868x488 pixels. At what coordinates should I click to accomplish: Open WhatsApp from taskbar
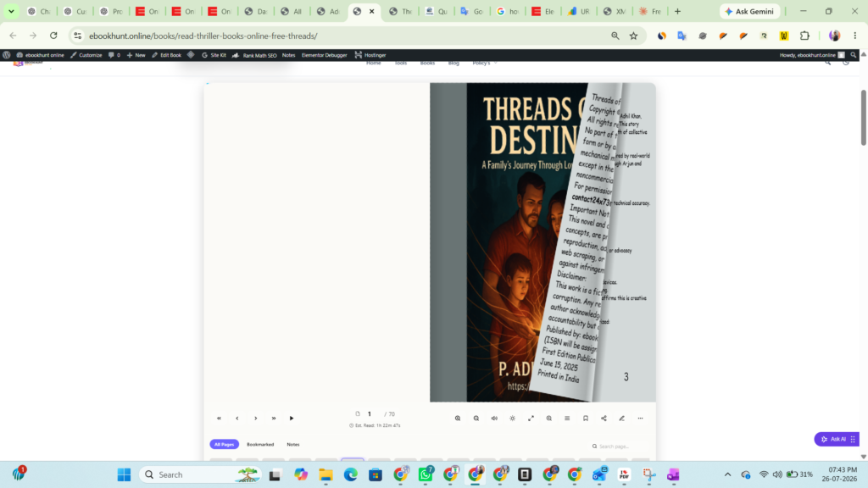tap(426, 474)
